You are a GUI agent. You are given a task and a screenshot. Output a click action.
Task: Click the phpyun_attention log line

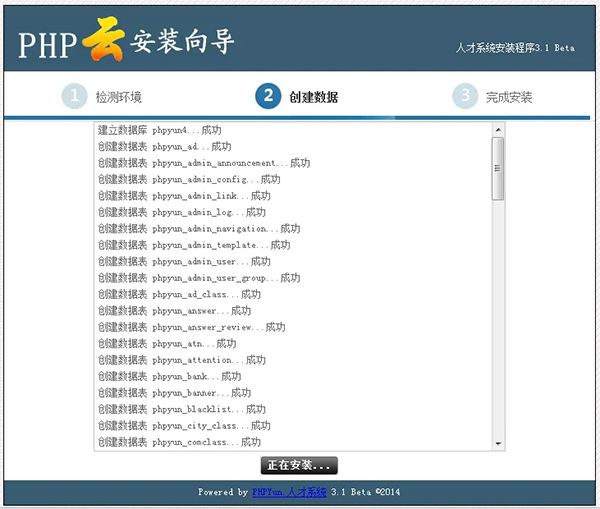click(182, 360)
